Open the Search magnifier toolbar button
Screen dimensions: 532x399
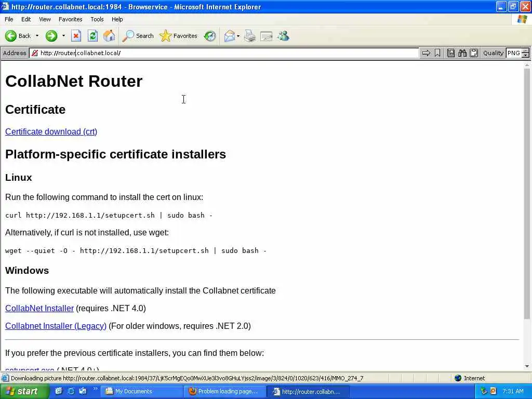coord(138,36)
